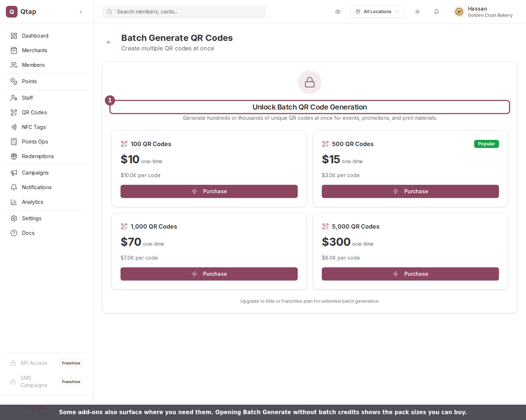The image size is (526, 420).
Task: Click the Upgrade to Elite or Franchise note
Action: [x=310, y=301]
